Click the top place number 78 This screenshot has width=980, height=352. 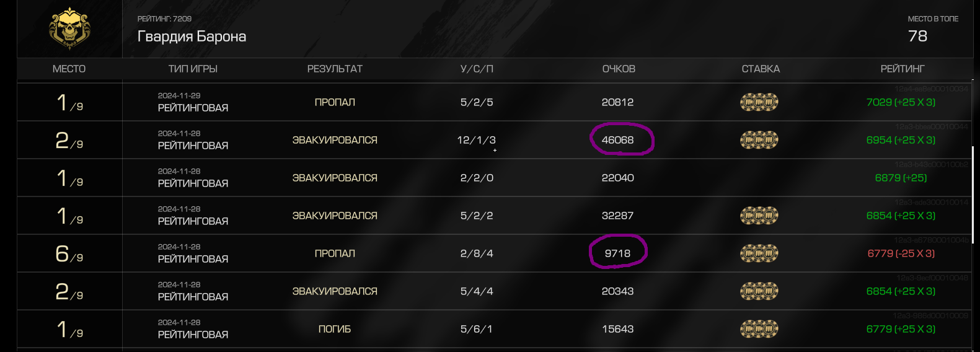[917, 36]
